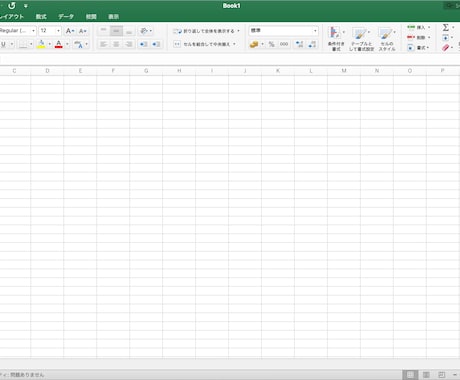This screenshot has width=460, height=380.
Task: Switch to normal view in status bar
Action: (x=410, y=375)
